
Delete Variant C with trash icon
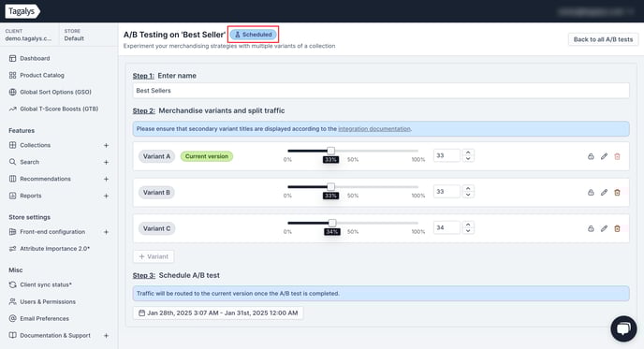click(617, 228)
